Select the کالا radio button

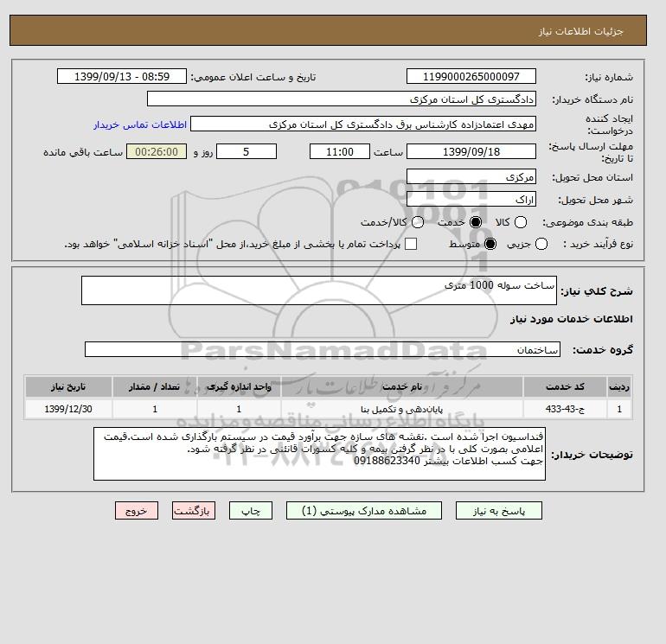pyautogui.click(x=521, y=222)
